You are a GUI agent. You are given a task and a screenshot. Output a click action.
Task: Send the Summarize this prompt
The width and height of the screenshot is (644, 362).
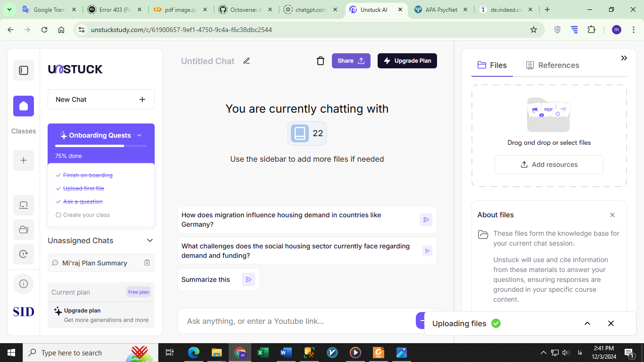click(x=248, y=280)
